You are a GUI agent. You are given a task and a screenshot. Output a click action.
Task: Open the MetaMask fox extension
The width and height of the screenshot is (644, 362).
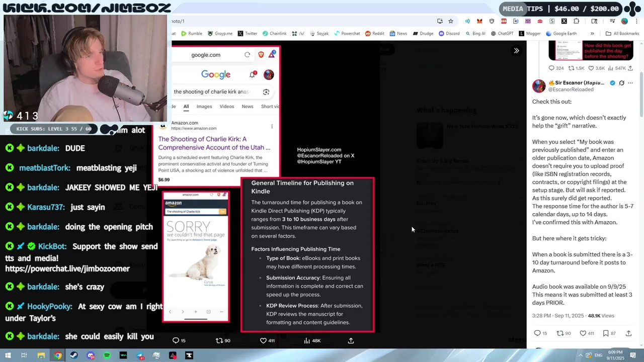pos(479,21)
